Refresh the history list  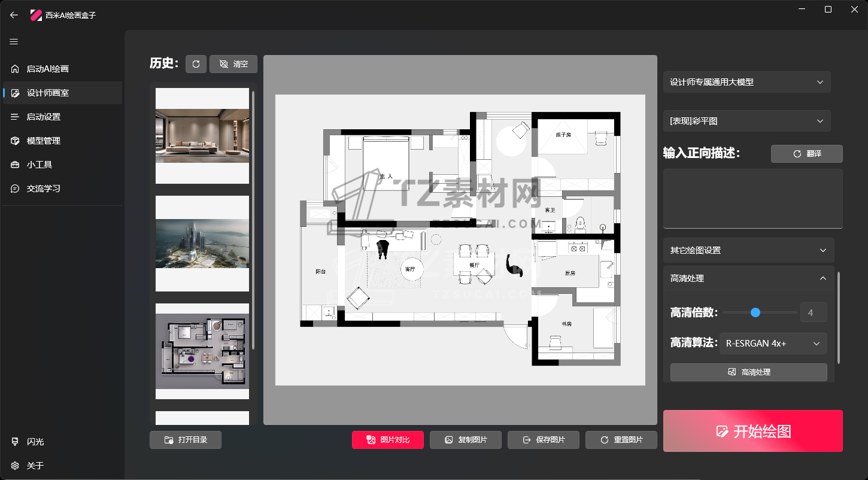pyautogui.click(x=196, y=64)
